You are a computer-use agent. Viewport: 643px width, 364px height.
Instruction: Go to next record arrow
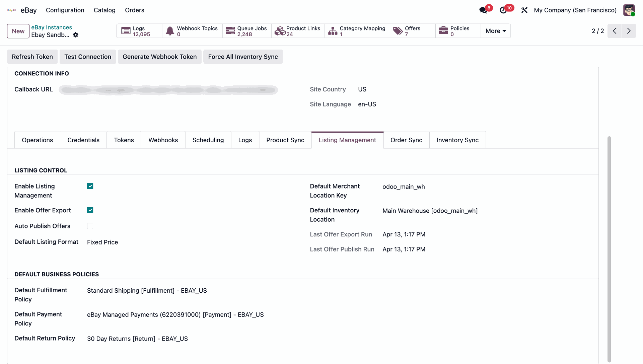pyautogui.click(x=629, y=31)
